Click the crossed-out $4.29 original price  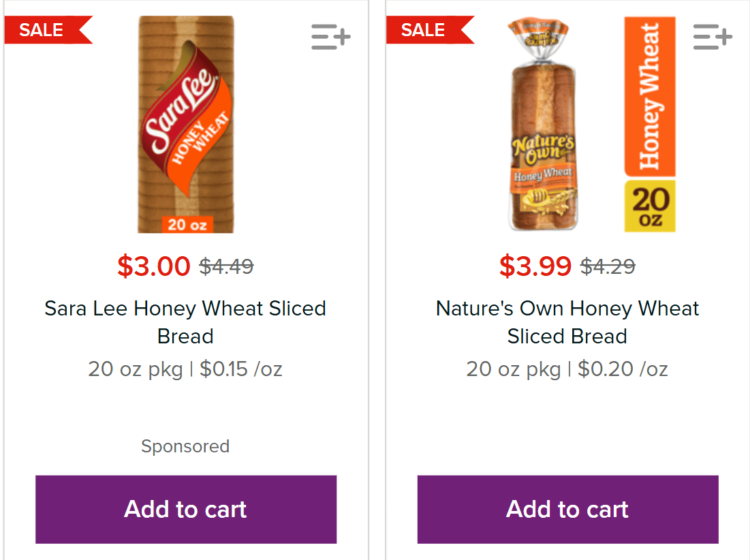(608, 266)
